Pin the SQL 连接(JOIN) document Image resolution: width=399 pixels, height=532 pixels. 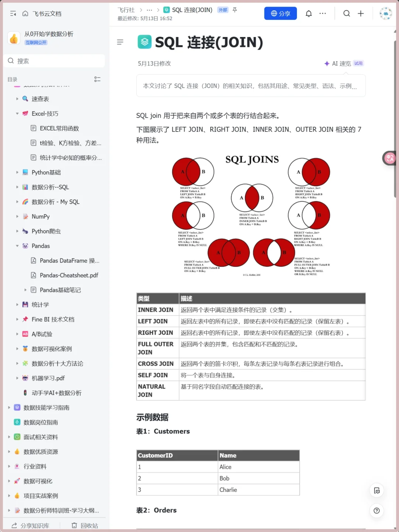(x=235, y=10)
